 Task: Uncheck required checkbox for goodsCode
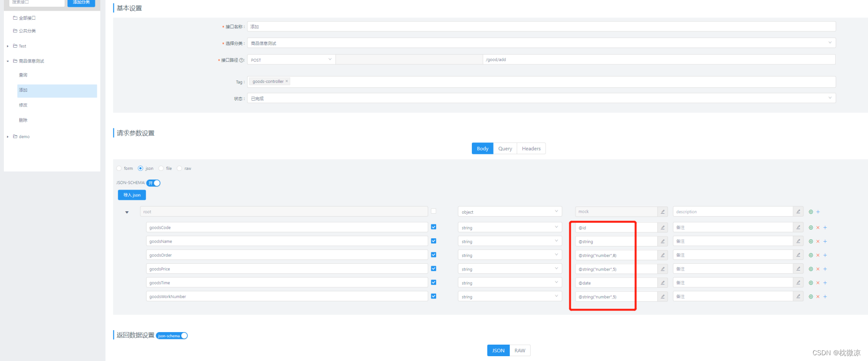pyautogui.click(x=433, y=227)
